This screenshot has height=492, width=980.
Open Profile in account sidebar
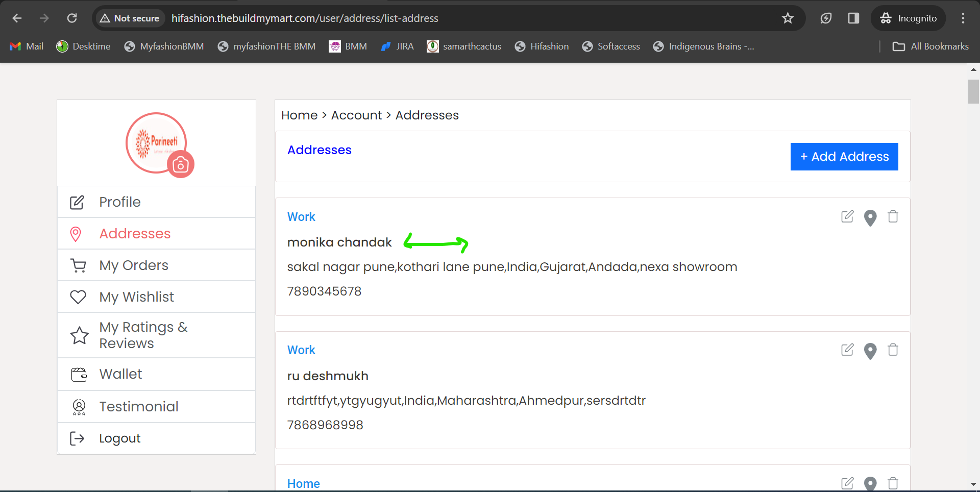(x=156, y=202)
